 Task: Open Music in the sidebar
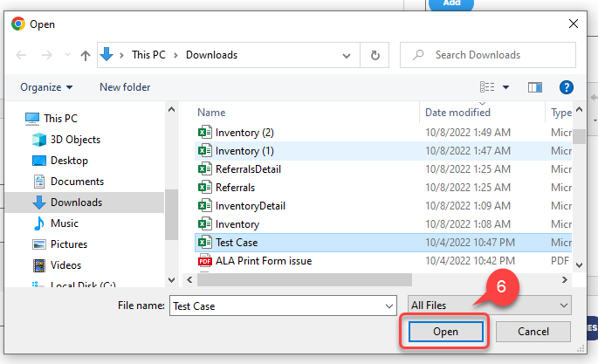65,223
